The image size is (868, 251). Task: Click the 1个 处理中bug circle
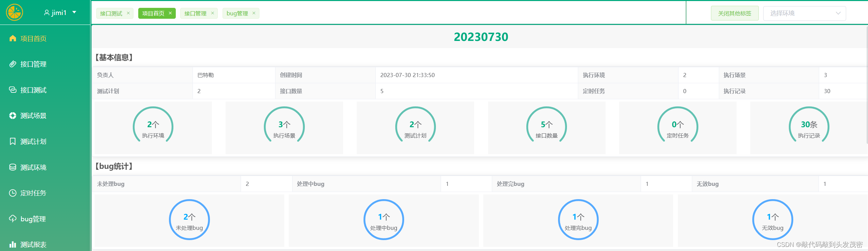384,220
